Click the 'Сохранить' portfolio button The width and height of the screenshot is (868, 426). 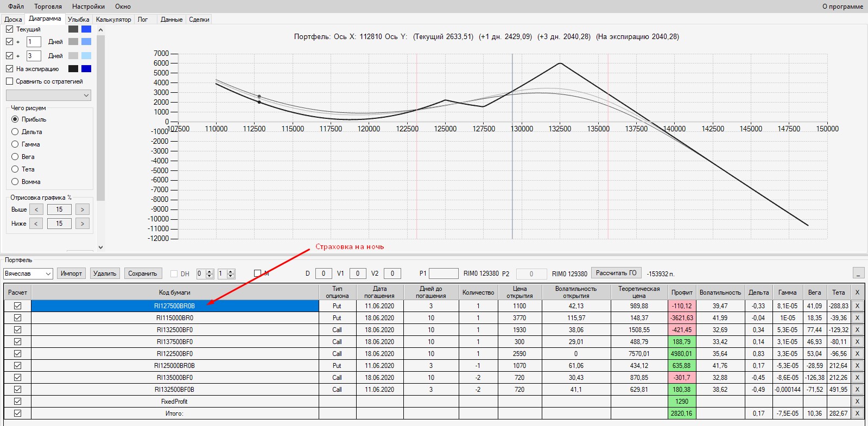click(143, 274)
